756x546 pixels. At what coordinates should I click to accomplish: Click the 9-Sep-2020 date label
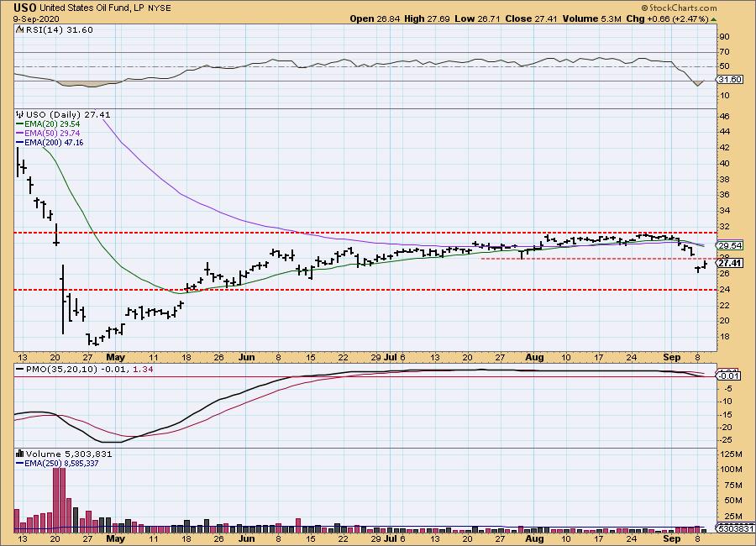[x=36, y=18]
